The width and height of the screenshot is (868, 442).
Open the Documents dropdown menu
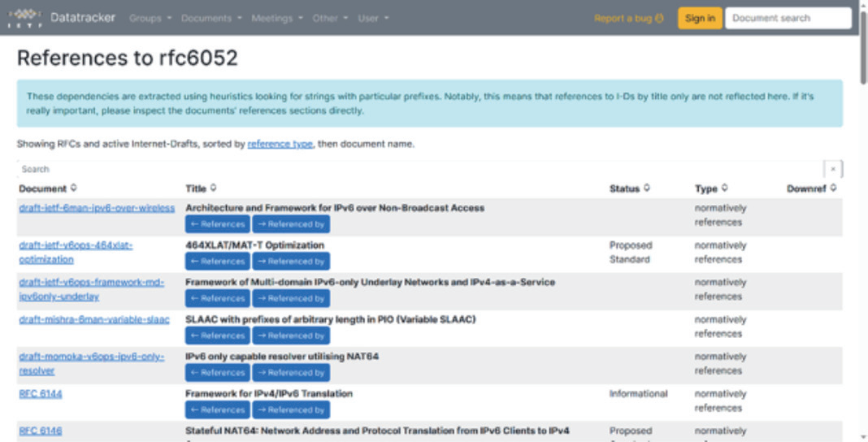pos(210,18)
